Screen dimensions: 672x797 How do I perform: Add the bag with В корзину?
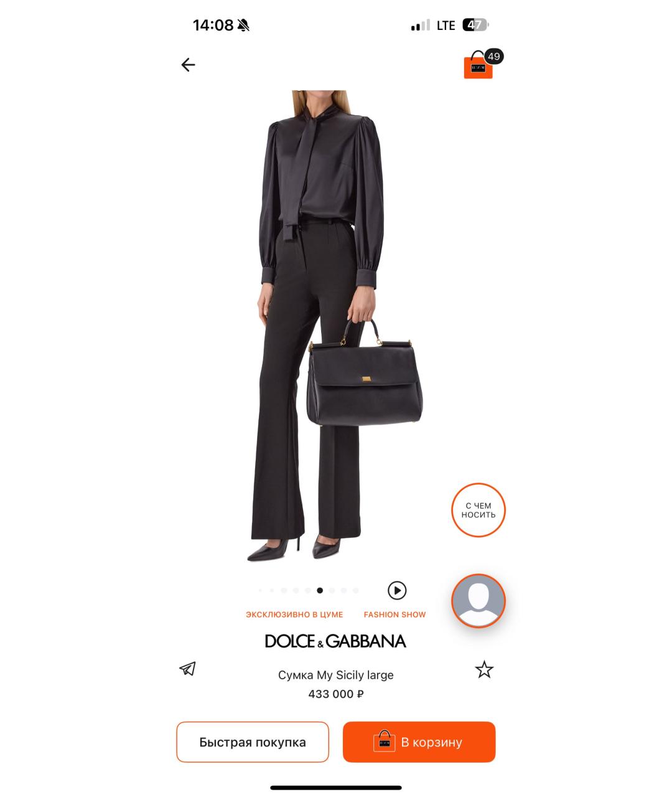pos(419,742)
